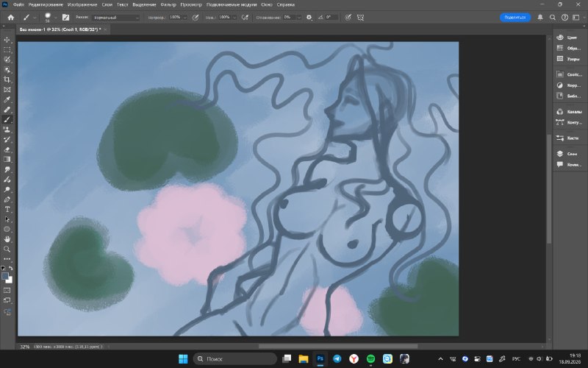Open the brush blending mode dropdown
The width and height of the screenshot is (588, 368).
pyautogui.click(x=116, y=18)
